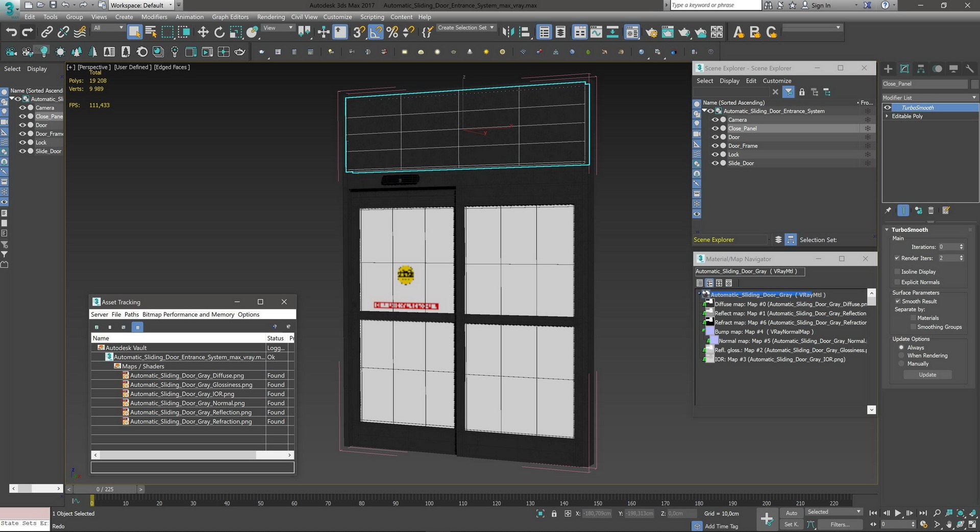The width and height of the screenshot is (980, 532).
Task: Activate the Select and Rotate tool
Action: (219, 32)
